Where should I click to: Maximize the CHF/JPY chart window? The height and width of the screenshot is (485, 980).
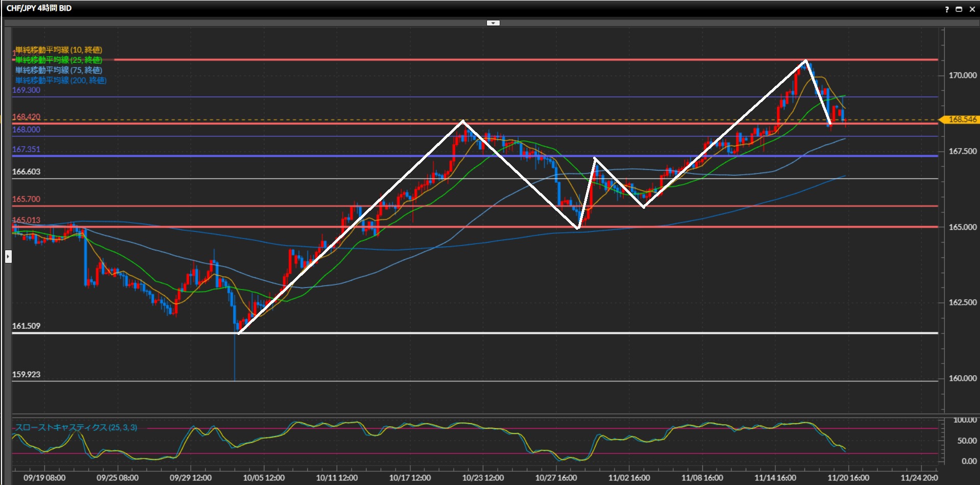pyautogui.click(x=959, y=9)
